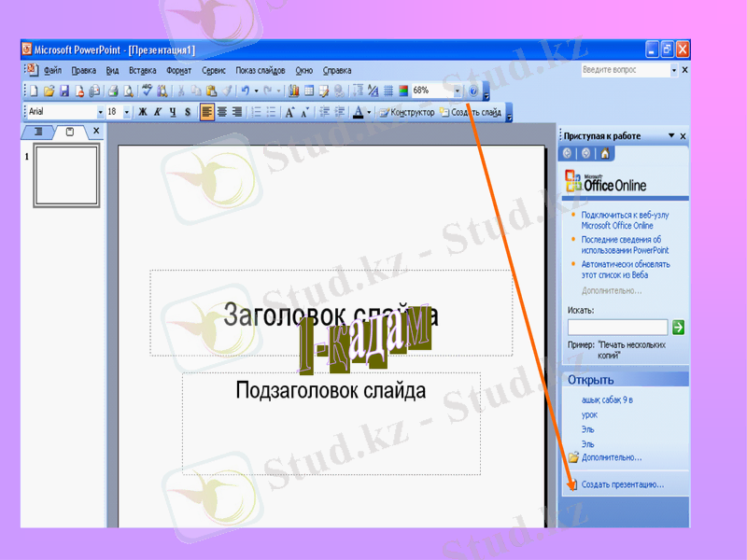The width and height of the screenshot is (747, 560).
Task: Open the Показ слайдов menu
Action: click(260, 70)
